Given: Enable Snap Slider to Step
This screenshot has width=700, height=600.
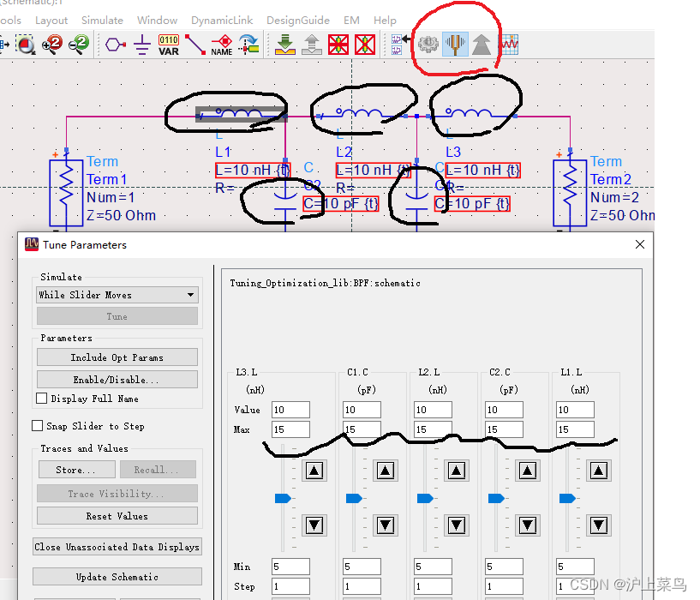Looking at the screenshot, I should click(38, 425).
